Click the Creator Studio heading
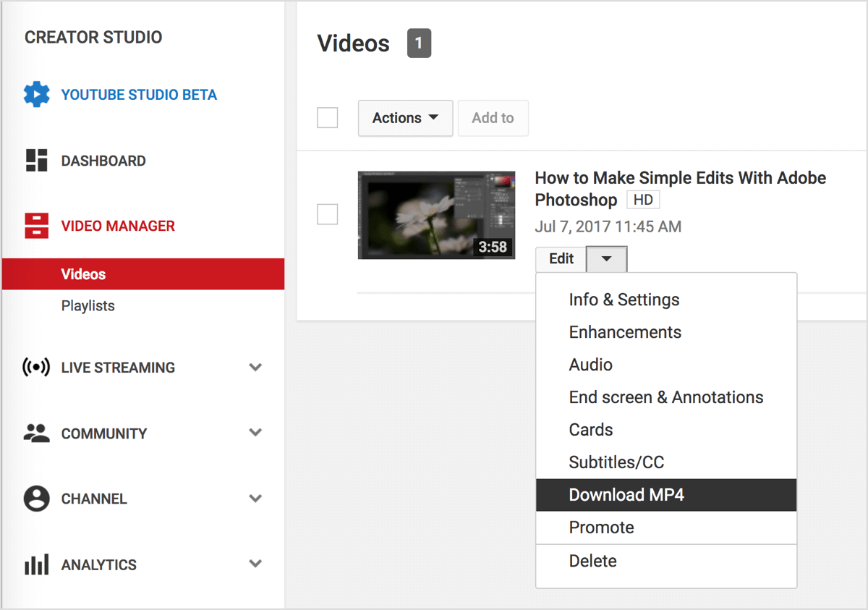868x610 pixels. point(93,38)
